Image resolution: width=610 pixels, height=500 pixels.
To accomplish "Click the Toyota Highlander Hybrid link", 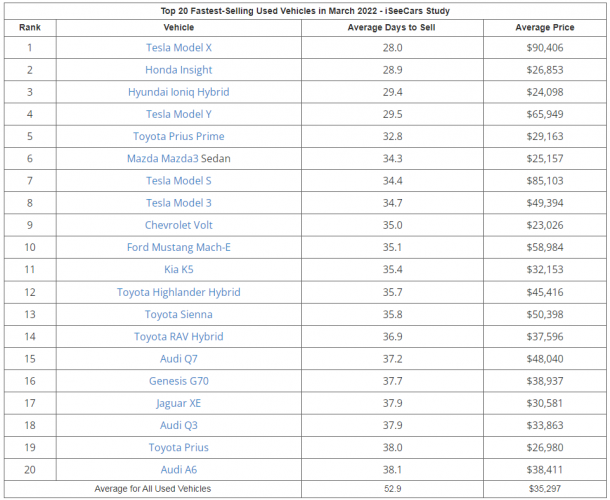I will click(x=178, y=292).
